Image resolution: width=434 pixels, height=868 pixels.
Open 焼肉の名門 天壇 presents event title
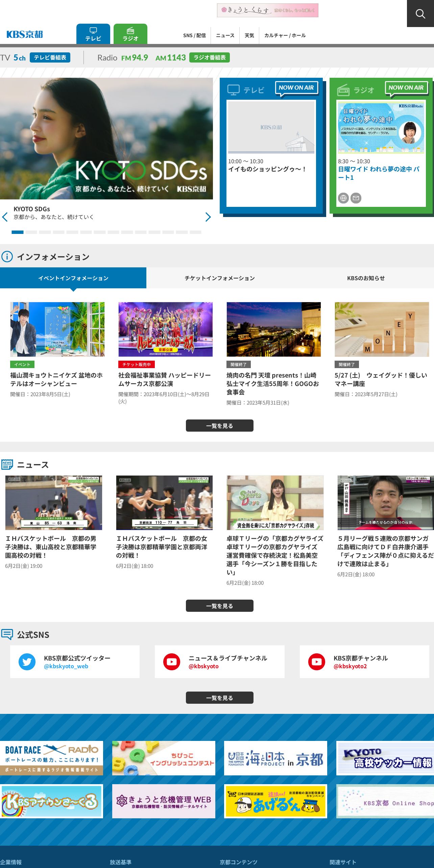(x=273, y=384)
